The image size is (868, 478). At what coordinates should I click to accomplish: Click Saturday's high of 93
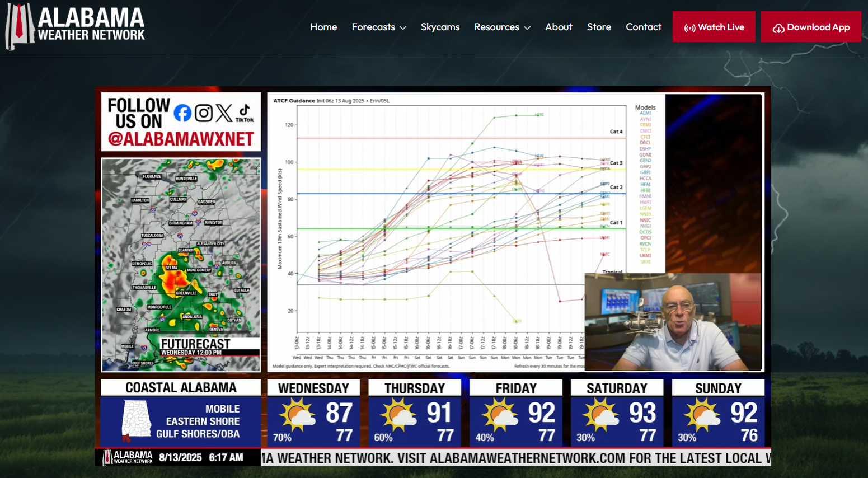[x=642, y=413]
